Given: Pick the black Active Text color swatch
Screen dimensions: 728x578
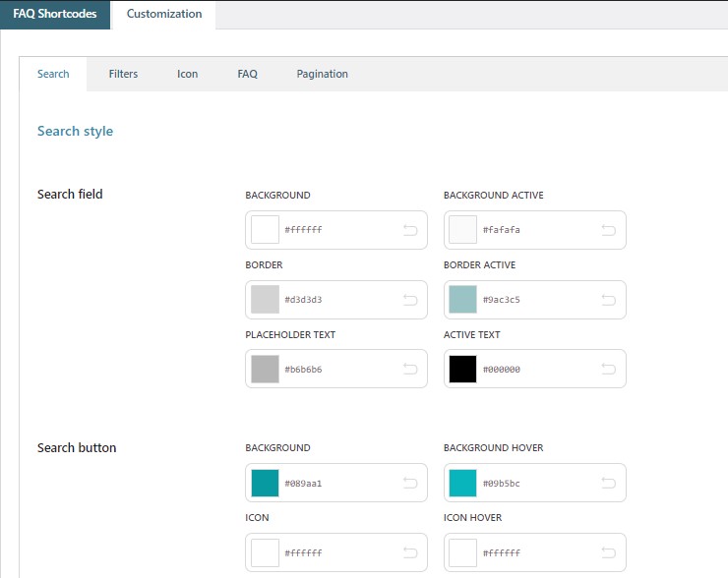Looking at the screenshot, I should click(463, 370).
